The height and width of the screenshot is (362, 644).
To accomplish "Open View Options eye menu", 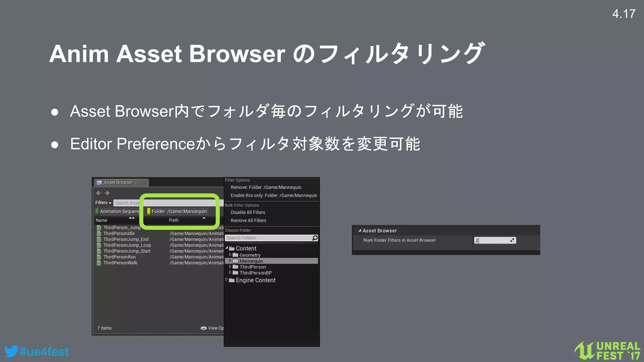I will click(212, 328).
